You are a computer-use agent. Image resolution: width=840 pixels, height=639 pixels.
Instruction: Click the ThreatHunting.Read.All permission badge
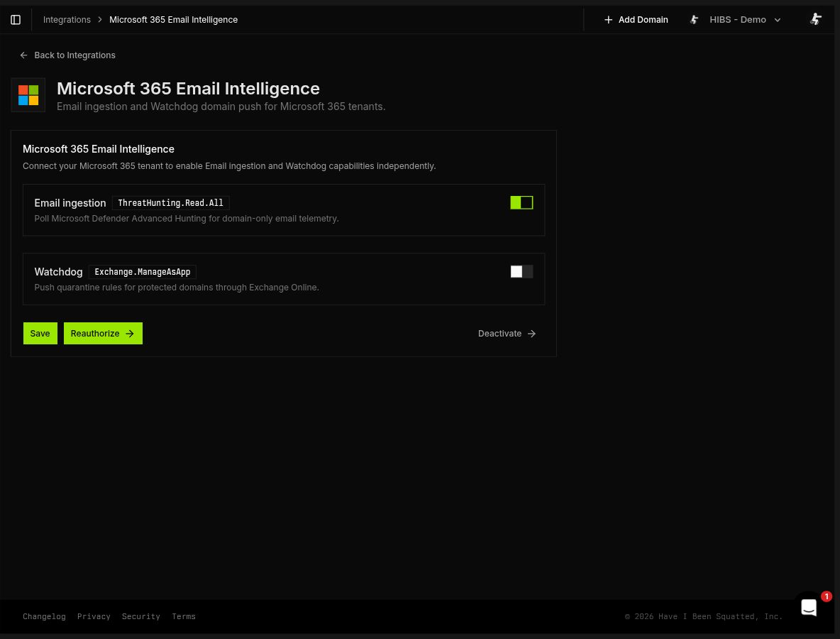pos(170,202)
